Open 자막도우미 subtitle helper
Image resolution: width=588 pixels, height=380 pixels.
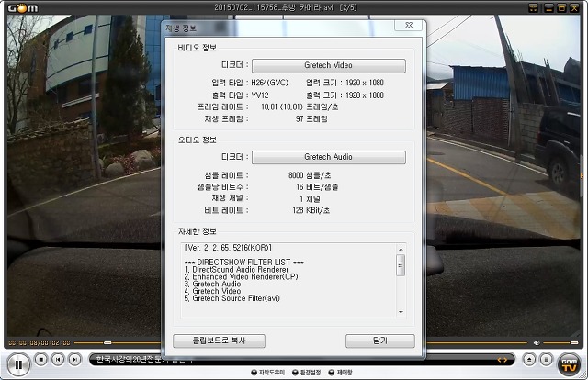(268, 373)
